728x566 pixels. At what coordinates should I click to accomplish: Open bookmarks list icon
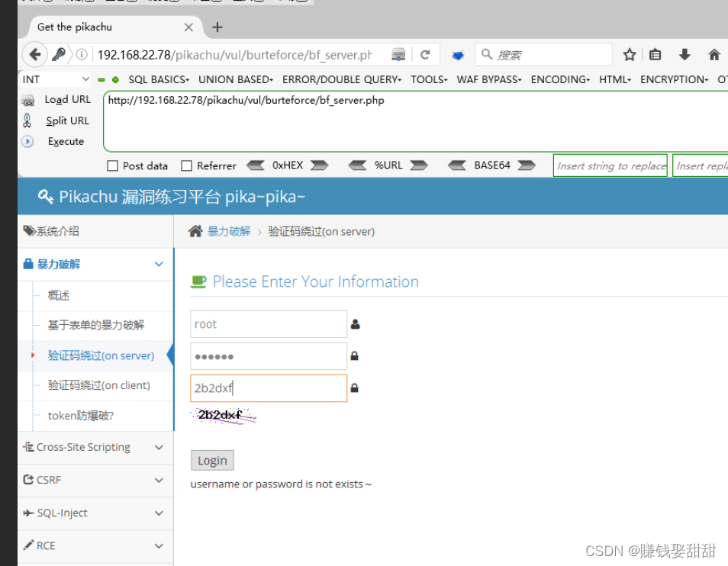pyautogui.click(x=655, y=55)
